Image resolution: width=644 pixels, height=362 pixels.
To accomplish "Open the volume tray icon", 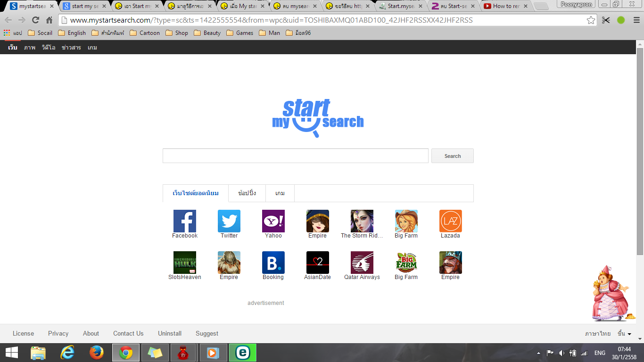I will 561,353.
